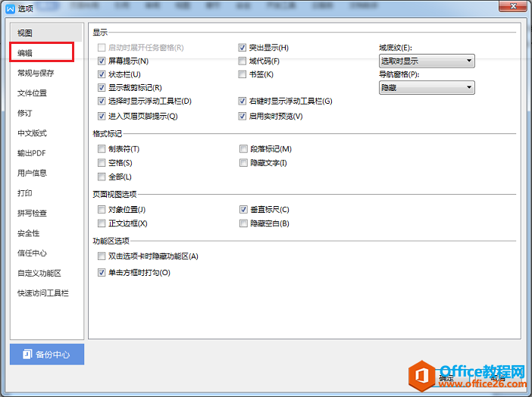Enable 隐藏空白(B) checkbox
This screenshot has height=397, width=532.
click(243, 224)
